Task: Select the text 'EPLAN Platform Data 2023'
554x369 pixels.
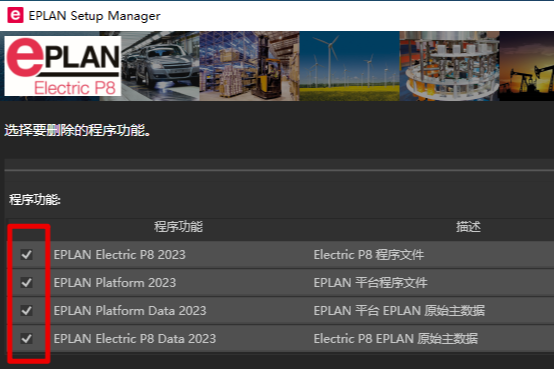Action: click(x=130, y=310)
